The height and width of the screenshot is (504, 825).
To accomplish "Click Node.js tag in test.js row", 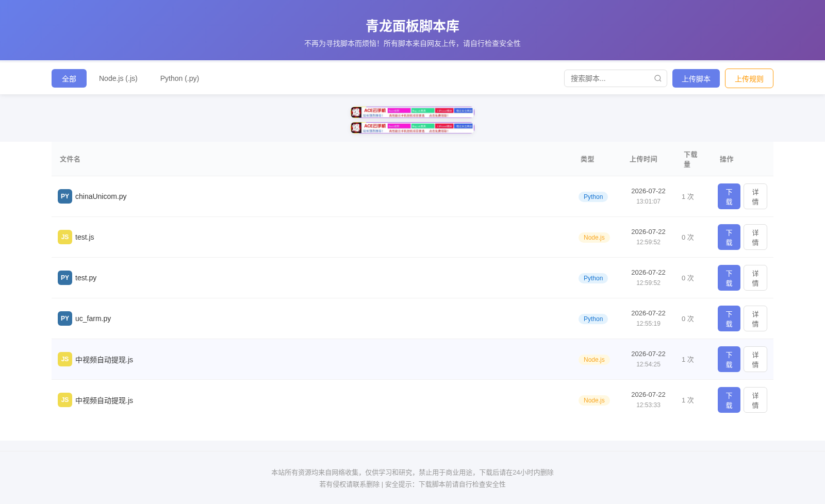I will point(594,238).
